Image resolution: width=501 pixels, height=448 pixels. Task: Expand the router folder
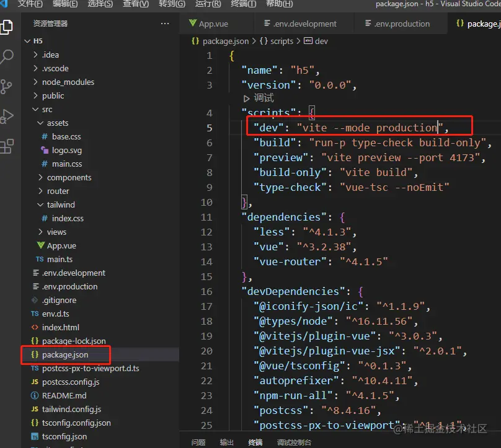[x=40, y=191]
